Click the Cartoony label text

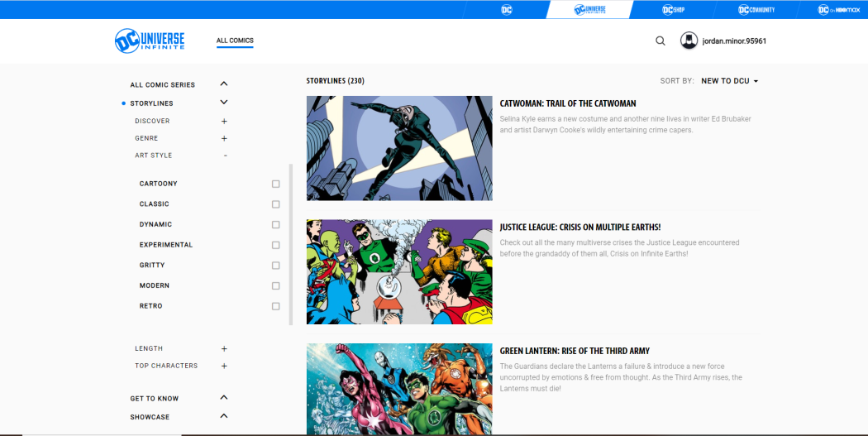coord(159,184)
